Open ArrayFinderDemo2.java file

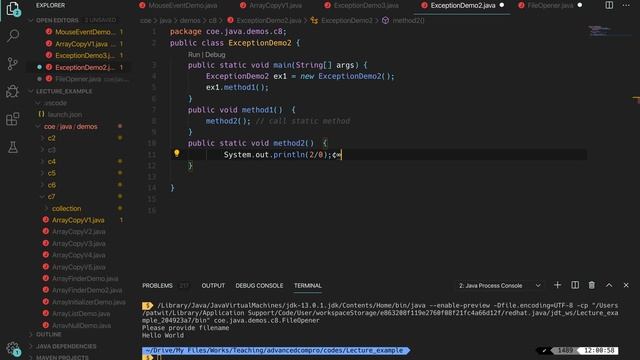point(87,290)
